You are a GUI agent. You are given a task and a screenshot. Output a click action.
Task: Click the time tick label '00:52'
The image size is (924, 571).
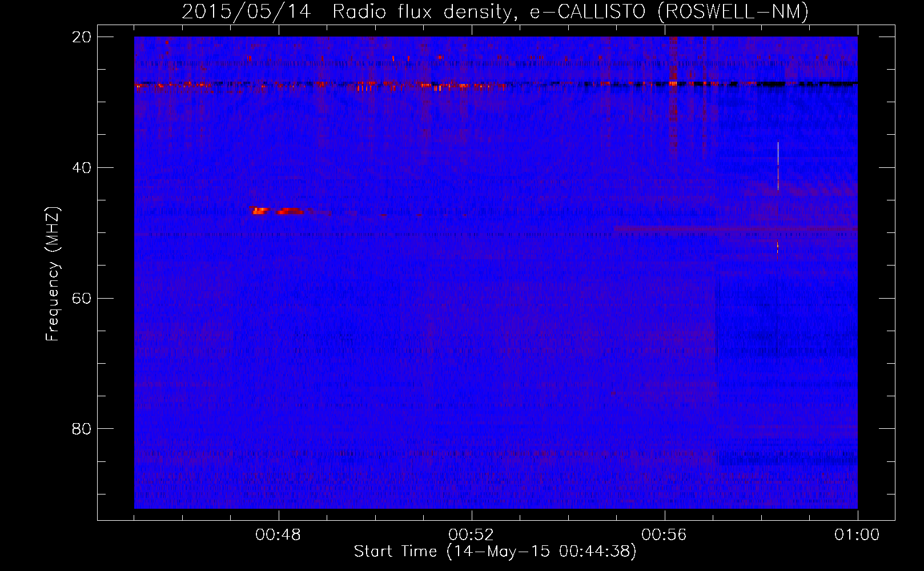[x=471, y=535]
